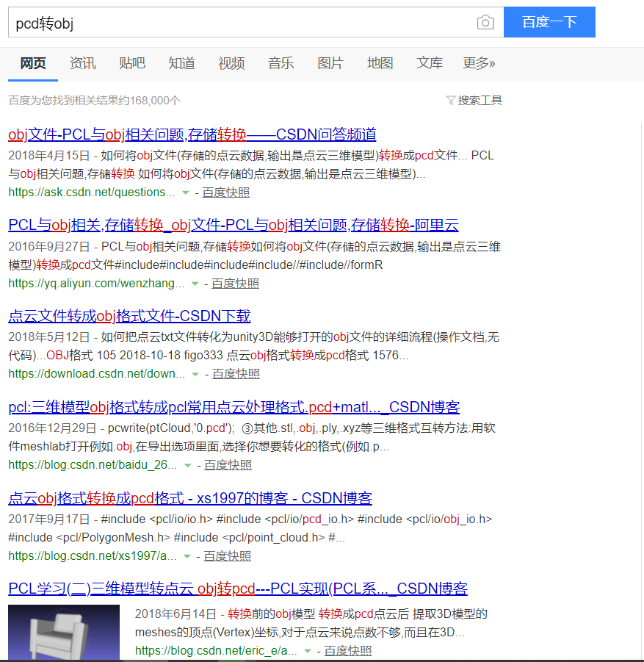644x662 pixels.
Task: Open 百度快照 for the ask.csdn.net result
Action: 225,192
